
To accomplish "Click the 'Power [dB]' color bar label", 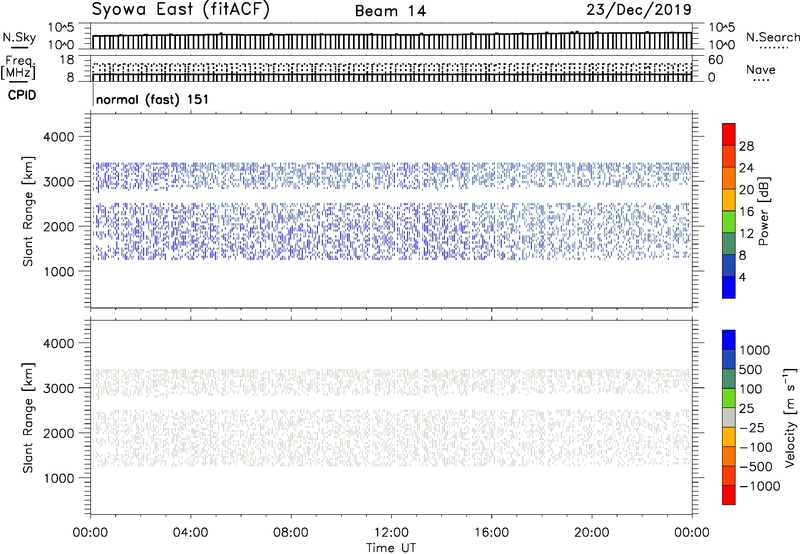I will pos(763,211).
